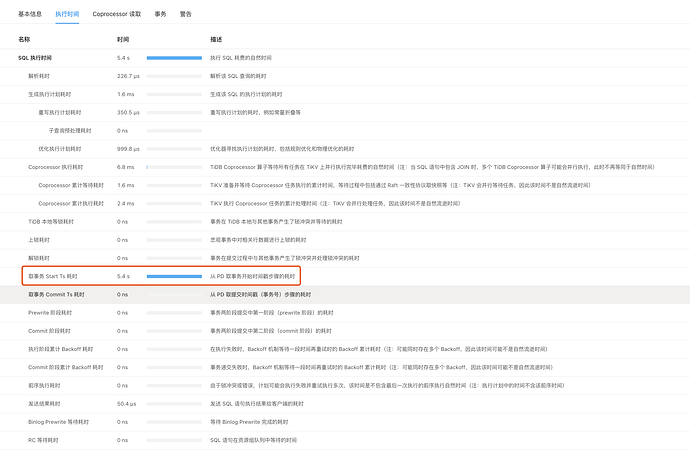Click the 999.8 µs time value
Viewport: 690px width, 452px height.
(x=128, y=149)
